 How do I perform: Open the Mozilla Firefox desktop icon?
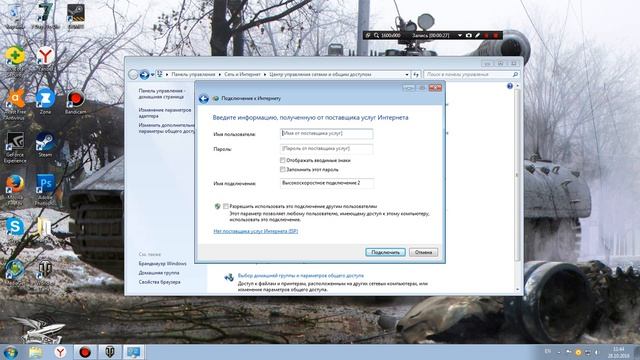click(15, 190)
